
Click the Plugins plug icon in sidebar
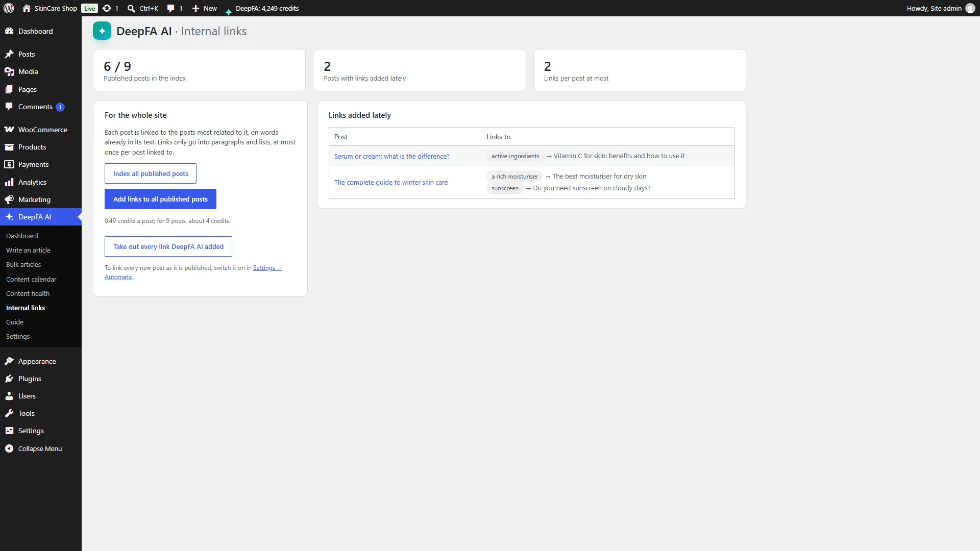click(9, 379)
